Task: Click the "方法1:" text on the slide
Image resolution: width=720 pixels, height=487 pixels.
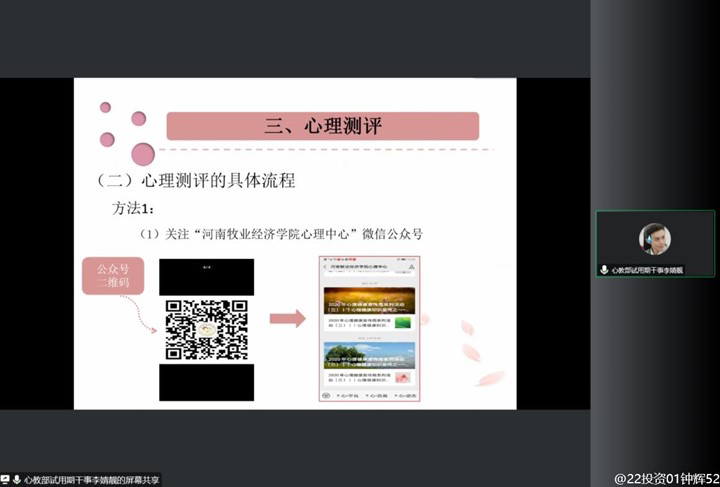Action: point(135,209)
